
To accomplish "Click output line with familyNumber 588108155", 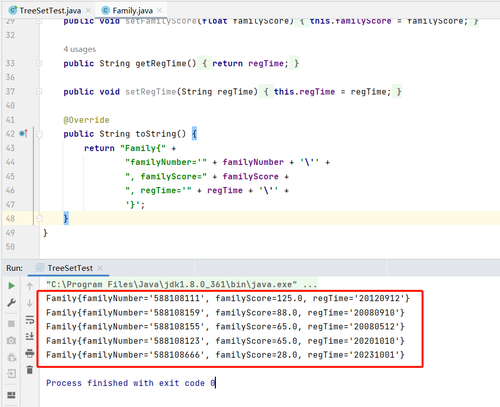I will click(225, 326).
